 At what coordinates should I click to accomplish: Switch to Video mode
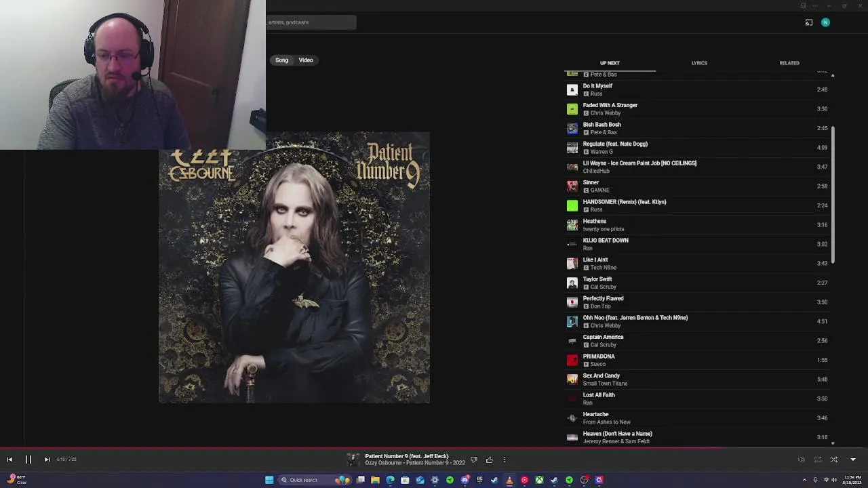click(306, 60)
